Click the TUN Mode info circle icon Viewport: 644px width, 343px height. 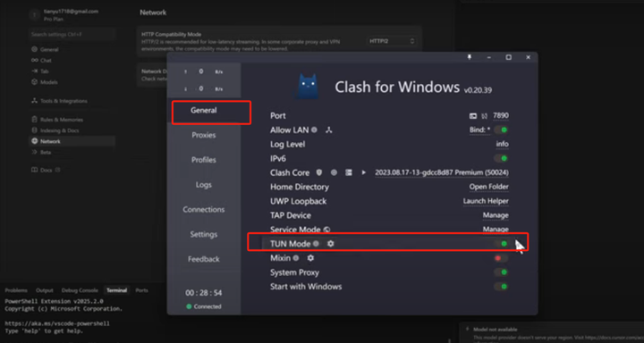tap(316, 244)
